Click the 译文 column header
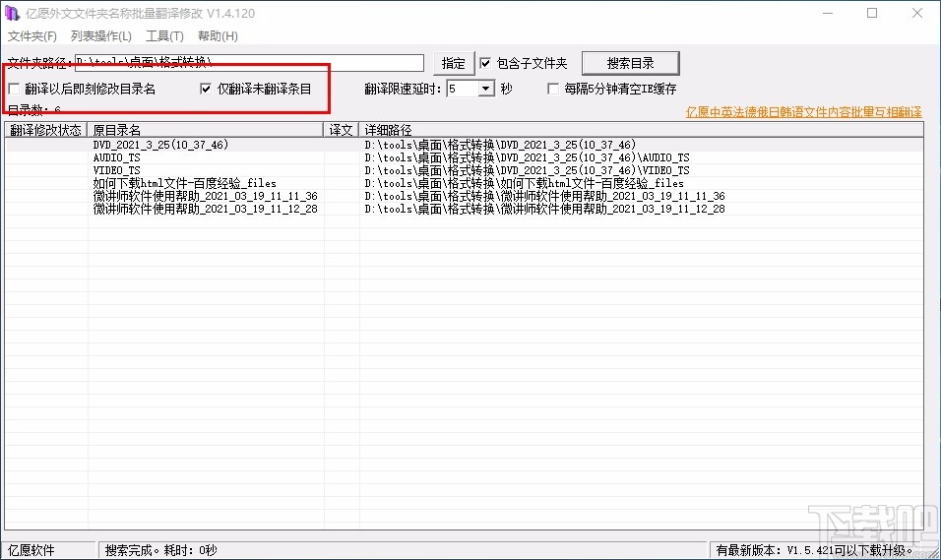Screen dimensions: 941x560 (341, 130)
